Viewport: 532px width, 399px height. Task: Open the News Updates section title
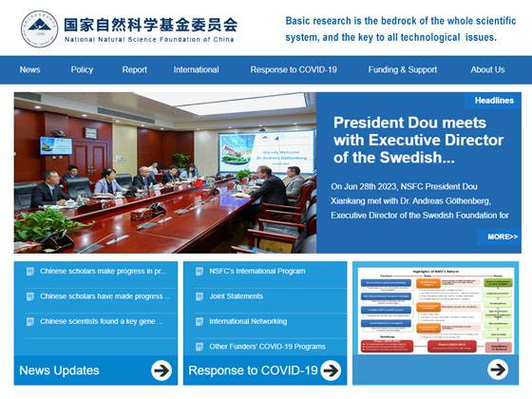[59, 370]
